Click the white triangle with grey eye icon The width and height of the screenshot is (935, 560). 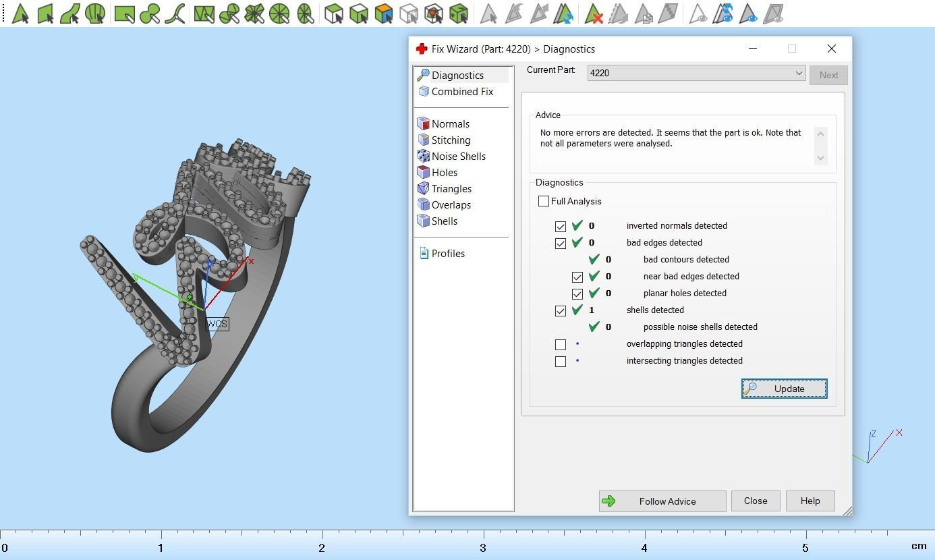(698, 13)
